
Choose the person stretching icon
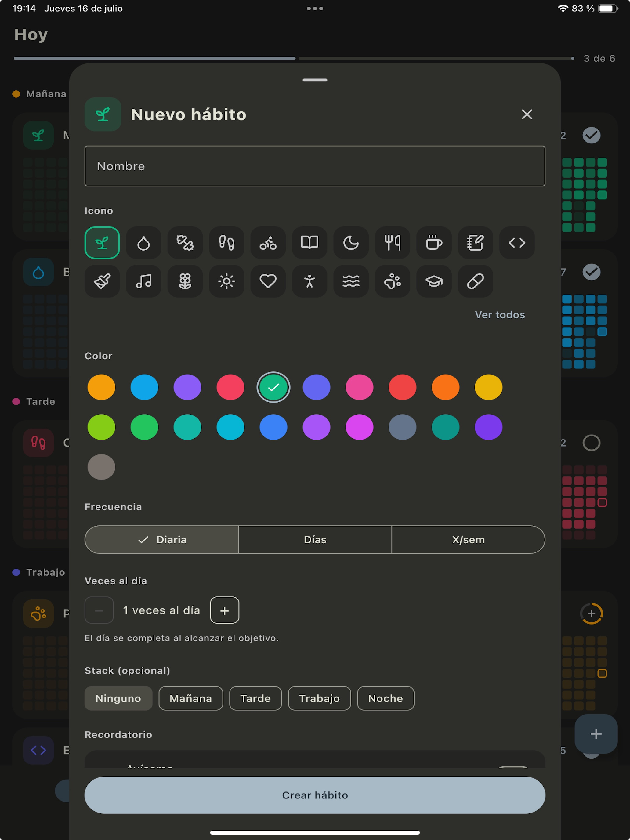(310, 281)
